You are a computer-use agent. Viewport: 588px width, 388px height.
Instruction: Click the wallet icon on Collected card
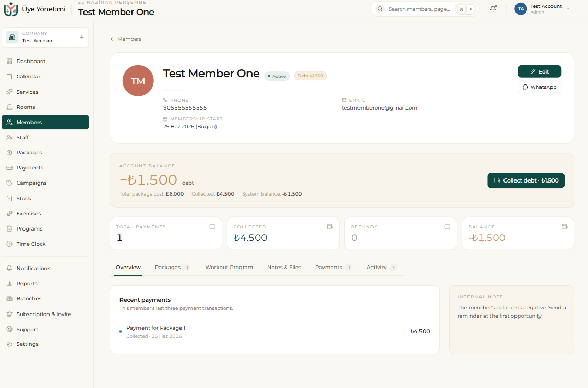[x=330, y=226]
